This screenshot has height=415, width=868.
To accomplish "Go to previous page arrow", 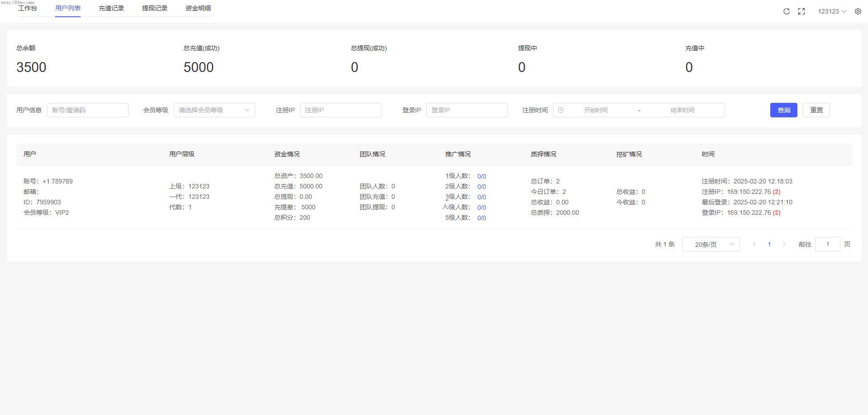I will (x=754, y=244).
